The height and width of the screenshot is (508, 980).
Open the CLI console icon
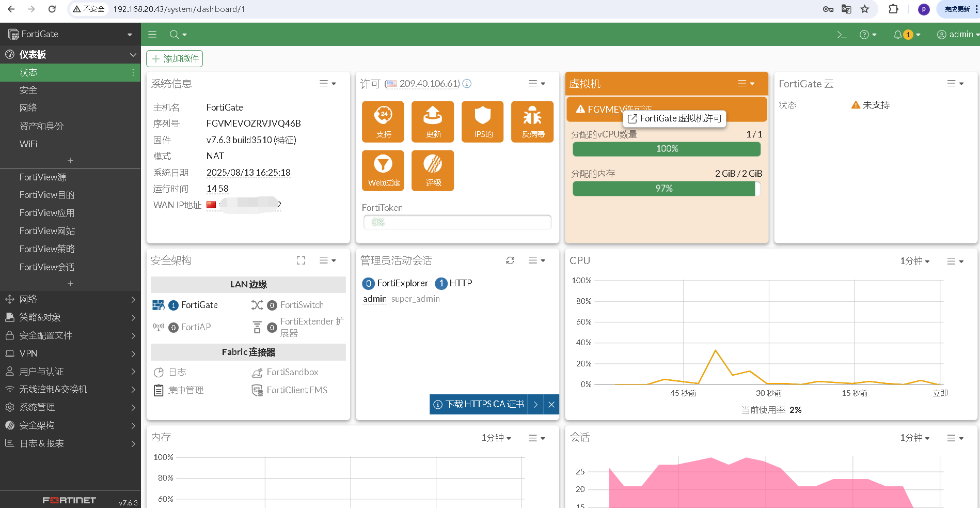tap(842, 35)
